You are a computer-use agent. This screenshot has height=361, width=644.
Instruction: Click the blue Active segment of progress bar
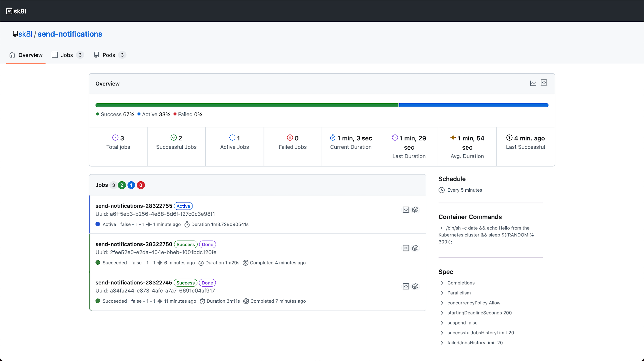click(474, 105)
